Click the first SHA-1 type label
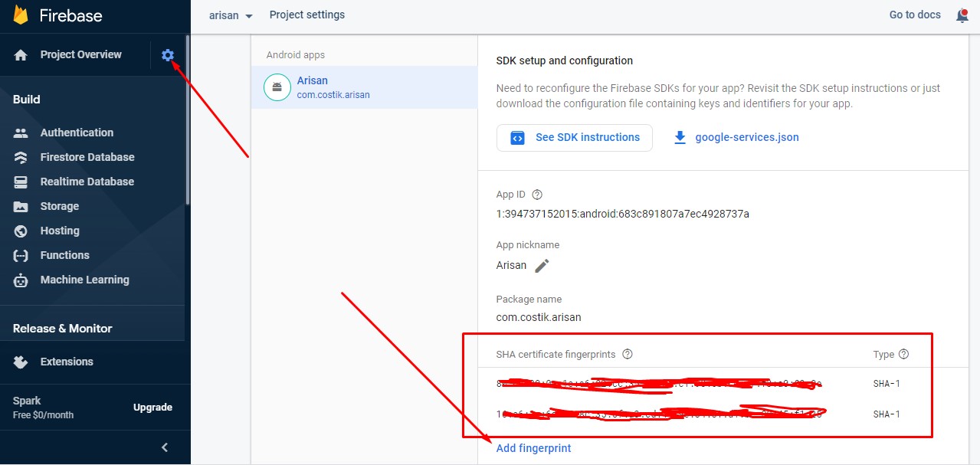Viewport: 980px width, 465px height. tap(887, 383)
